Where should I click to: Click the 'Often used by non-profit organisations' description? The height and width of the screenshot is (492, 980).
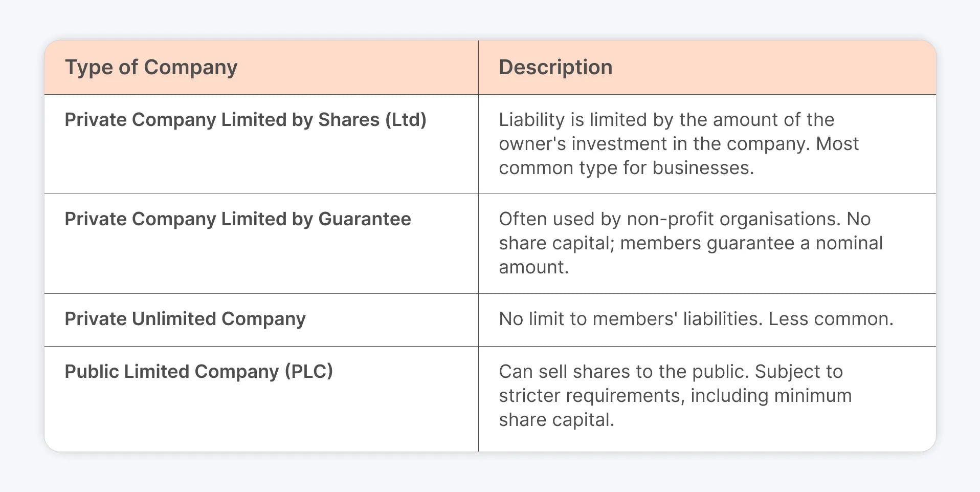click(x=670, y=219)
